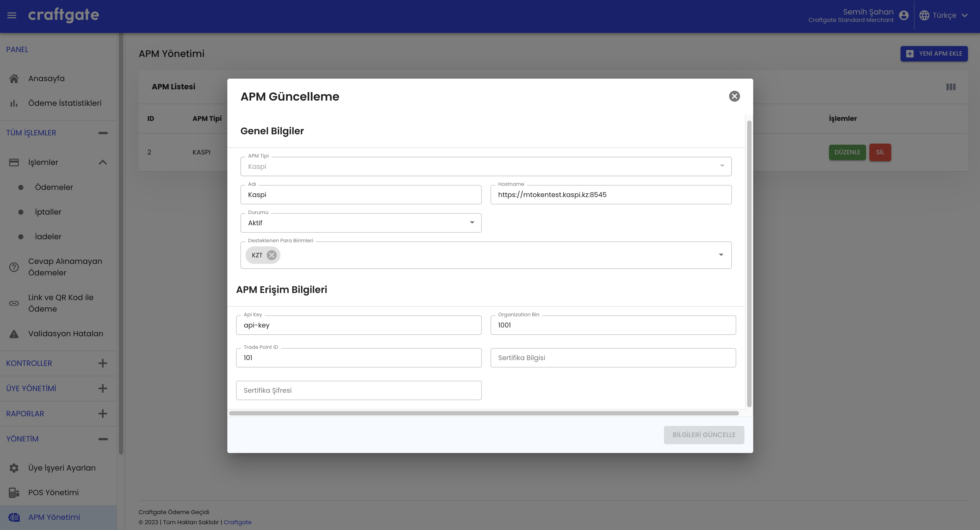The width and height of the screenshot is (980, 530).
Task: Expand the ÜYE YÖNETİMİ section
Action: tap(102, 388)
